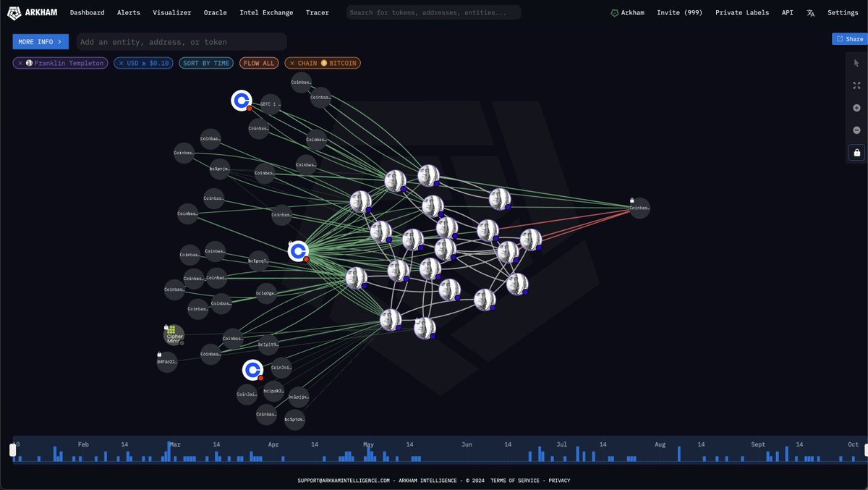Toggle the graph lock icon
This screenshot has height=490, width=868.
click(856, 153)
